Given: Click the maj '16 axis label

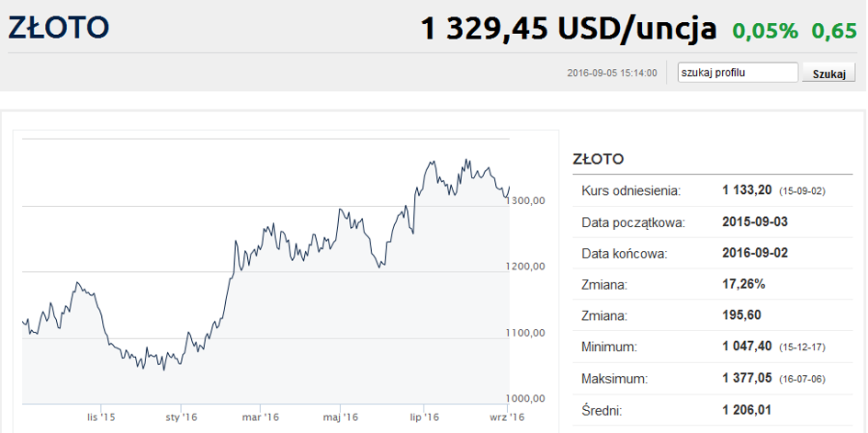Looking at the screenshot, I should [342, 417].
